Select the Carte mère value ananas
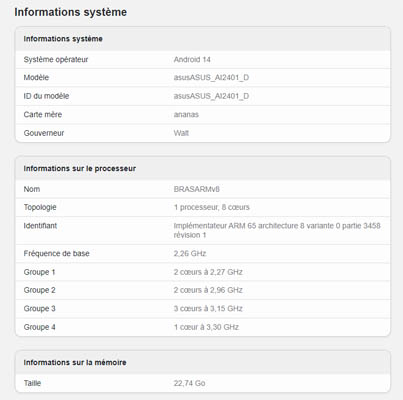 pos(186,115)
